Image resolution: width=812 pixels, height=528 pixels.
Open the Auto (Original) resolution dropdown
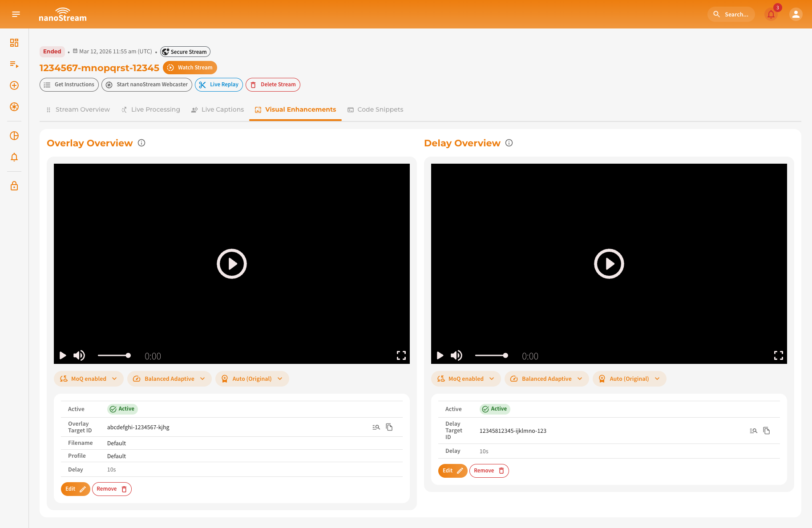252,379
